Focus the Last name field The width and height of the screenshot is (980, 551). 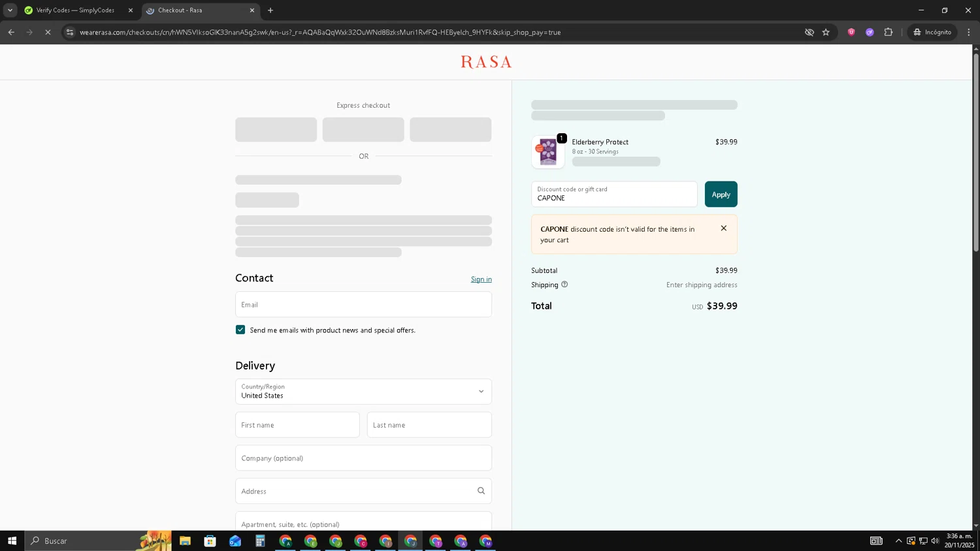(429, 425)
